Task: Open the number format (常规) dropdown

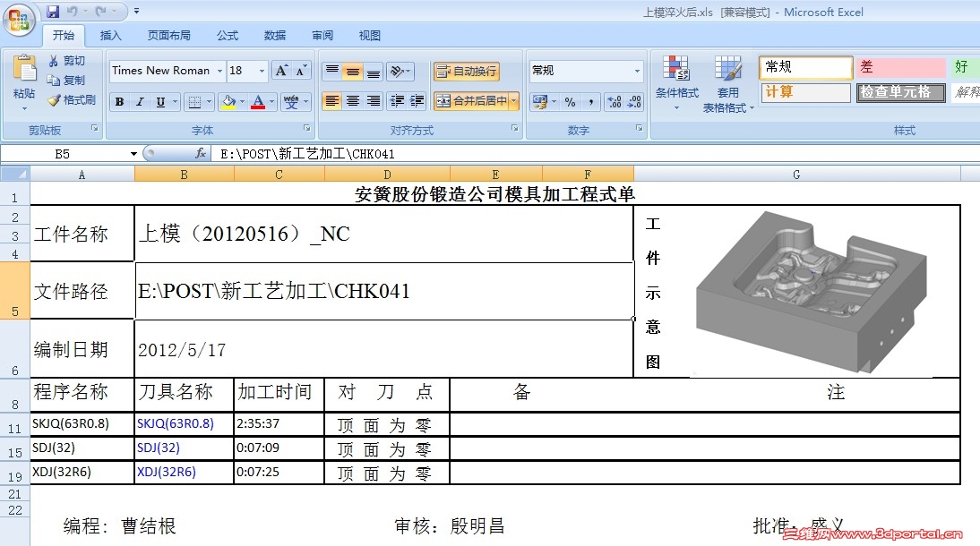Action: tap(638, 70)
